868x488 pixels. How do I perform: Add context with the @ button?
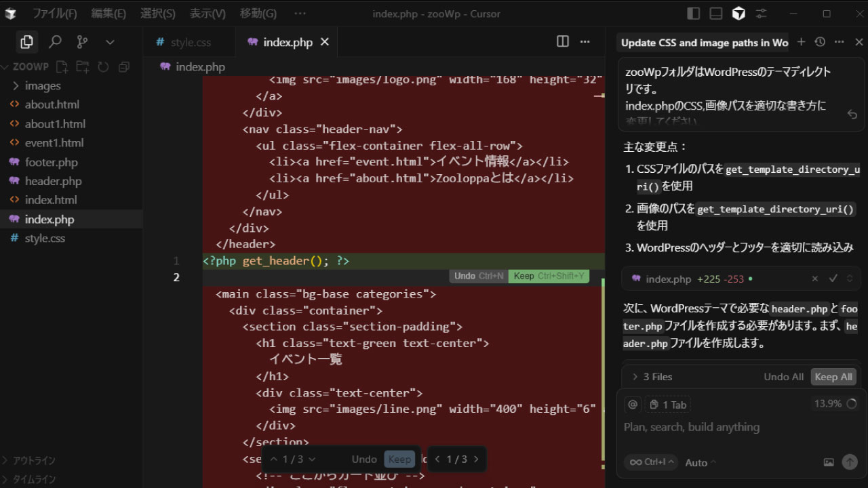point(633,405)
